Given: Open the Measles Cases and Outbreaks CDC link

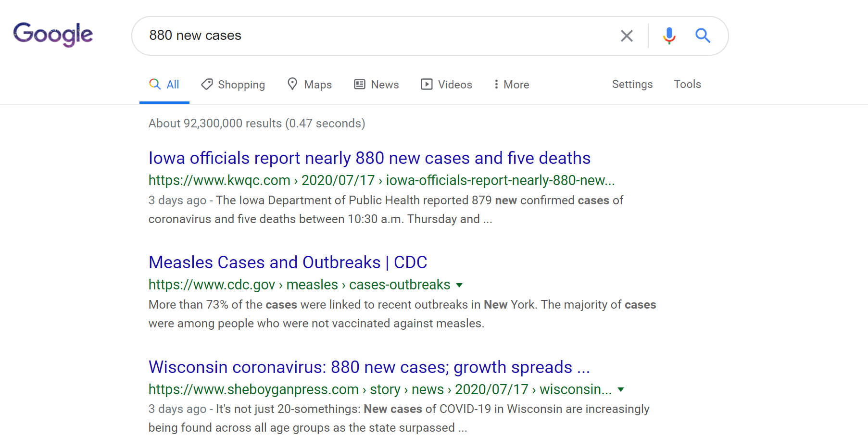Looking at the screenshot, I should click(288, 262).
